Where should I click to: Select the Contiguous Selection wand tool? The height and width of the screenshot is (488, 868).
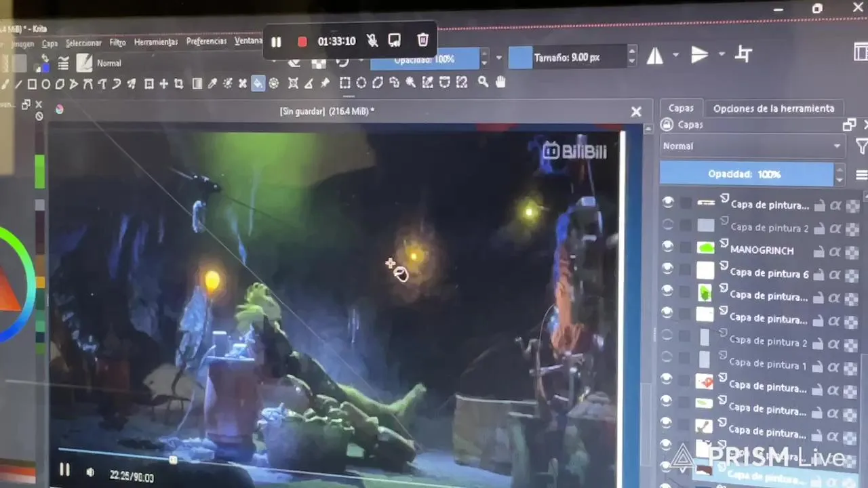point(410,83)
